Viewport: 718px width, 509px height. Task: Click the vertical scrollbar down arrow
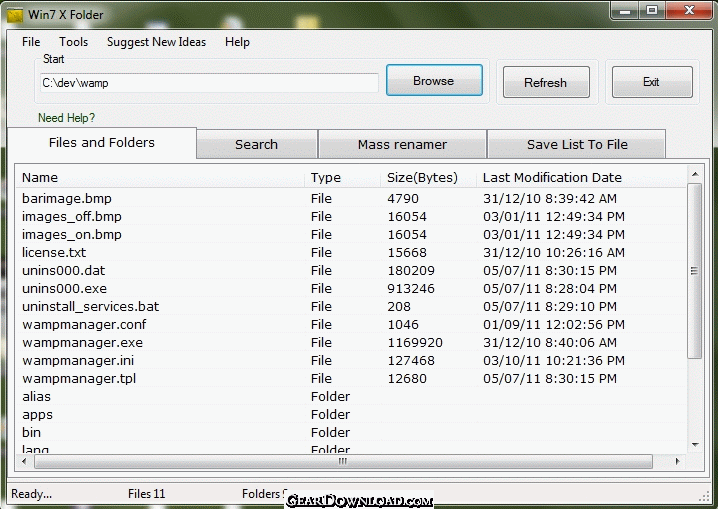(x=695, y=444)
